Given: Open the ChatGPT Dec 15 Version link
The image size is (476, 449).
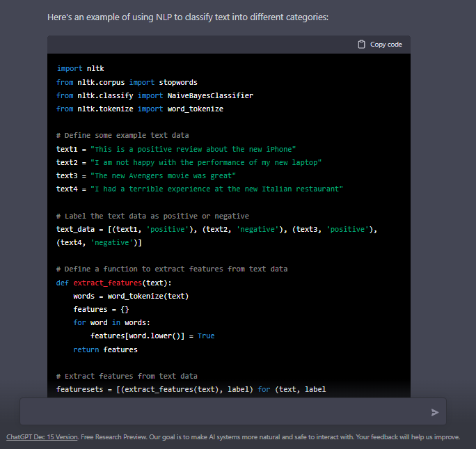Looking at the screenshot, I should tap(42, 437).
